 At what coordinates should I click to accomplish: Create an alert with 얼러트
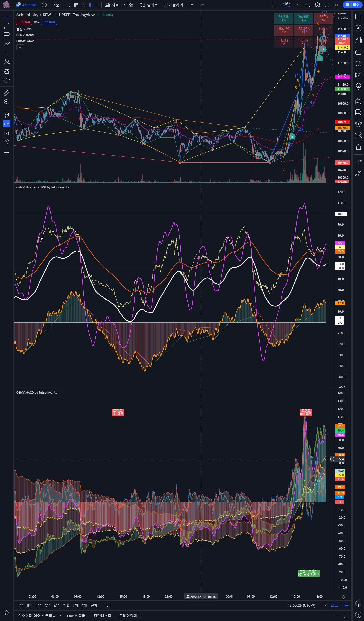149,5
